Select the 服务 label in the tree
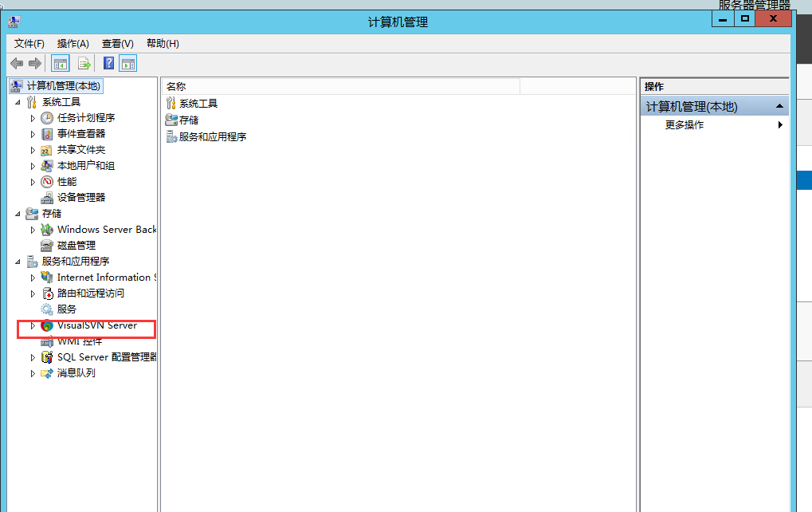Screen dimensions: 812x512 pyautogui.click(x=67, y=309)
